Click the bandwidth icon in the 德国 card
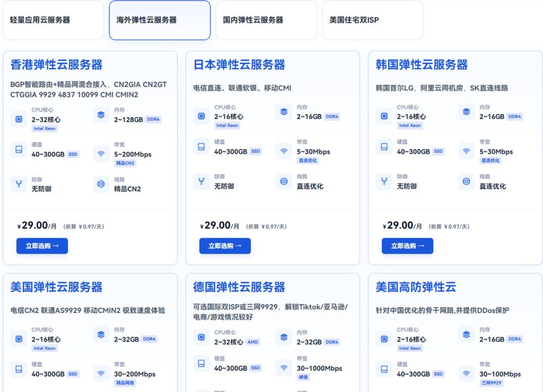 click(284, 368)
